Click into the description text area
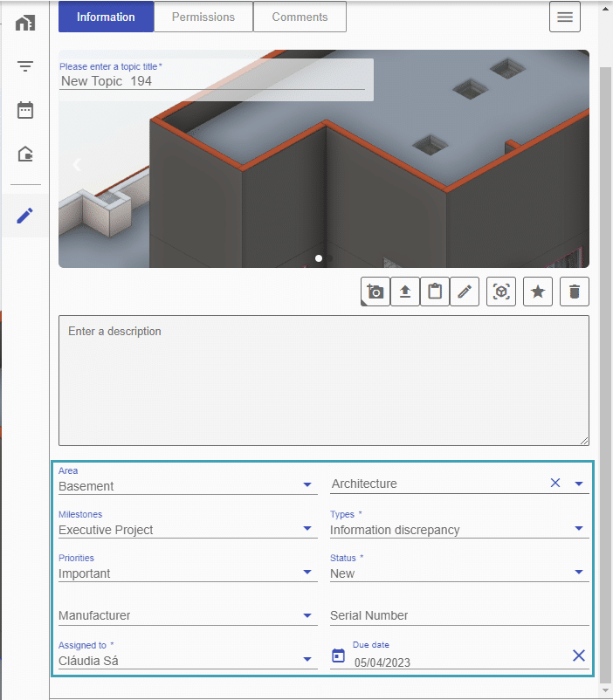The width and height of the screenshot is (613, 700). (x=324, y=381)
